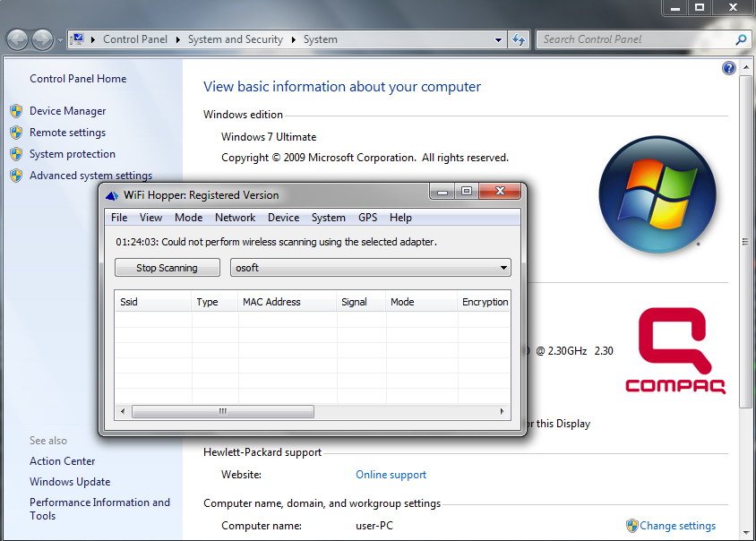This screenshot has width=756, height=541.
Task: Sort by Encryption column header
Action: 484,302
